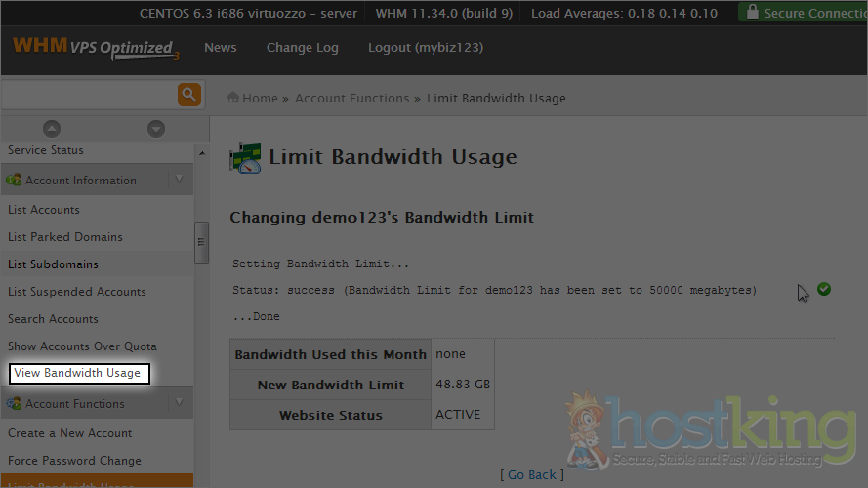This screenshot has width=868, height=488.
Task: Click the green success checkmark icon
Action: [x=824, y=289]
